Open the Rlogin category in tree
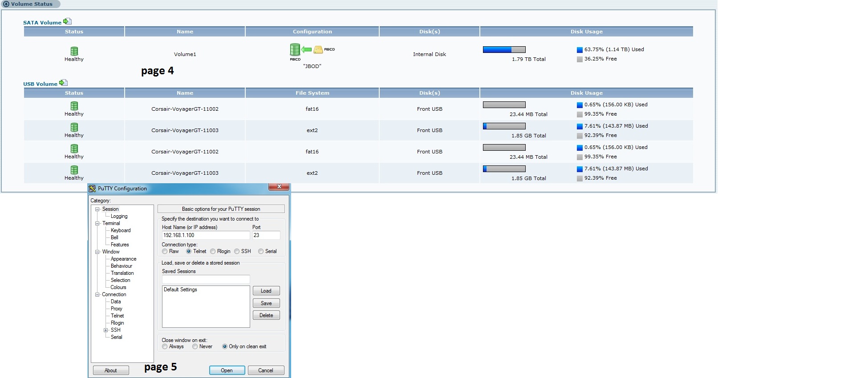Image resolution: width=868 pixels, height=378 pixels. pyautogui.click(x=118, y=323)
